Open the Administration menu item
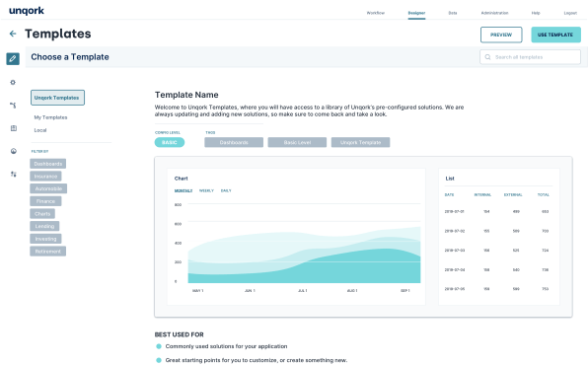Viewport: 588px width, 366px height. pos(494,13)
